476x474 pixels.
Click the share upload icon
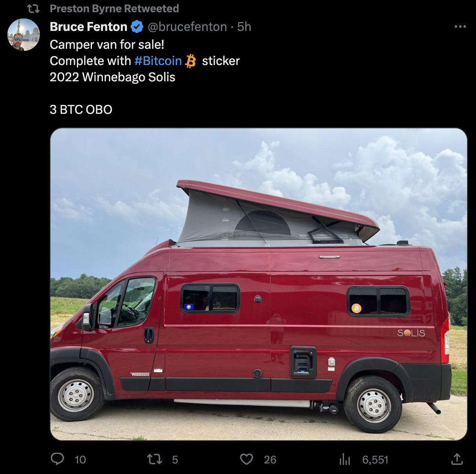click(x=457, y=459)
